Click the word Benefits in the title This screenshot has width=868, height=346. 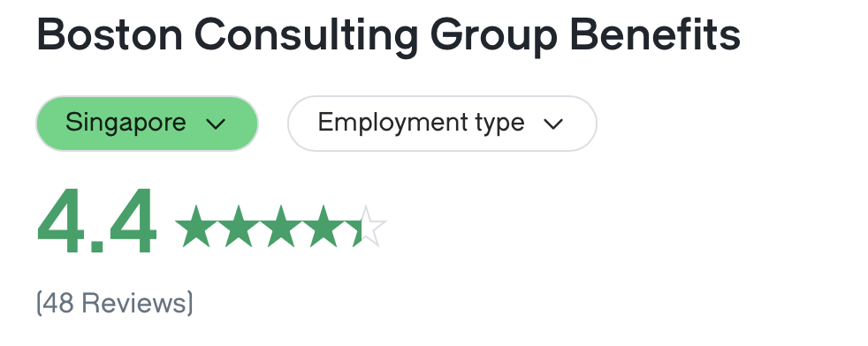coord(655,34)
